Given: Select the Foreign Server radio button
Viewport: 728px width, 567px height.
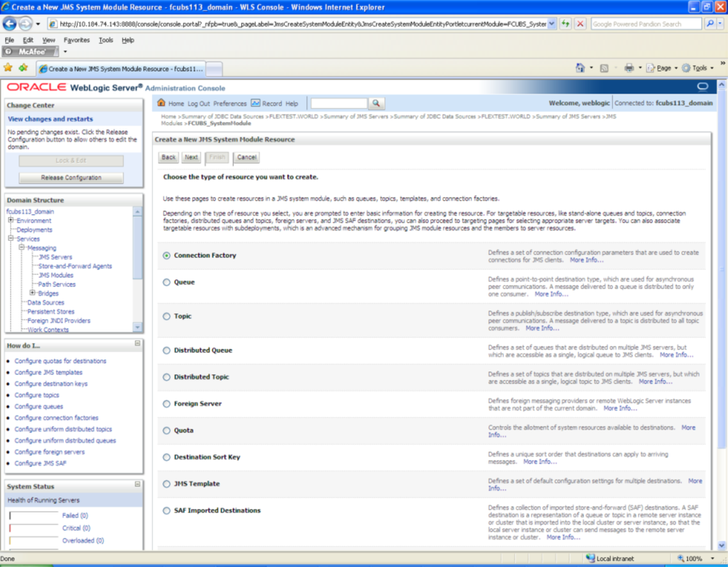Looking at the screenshot, I should 167,404.
